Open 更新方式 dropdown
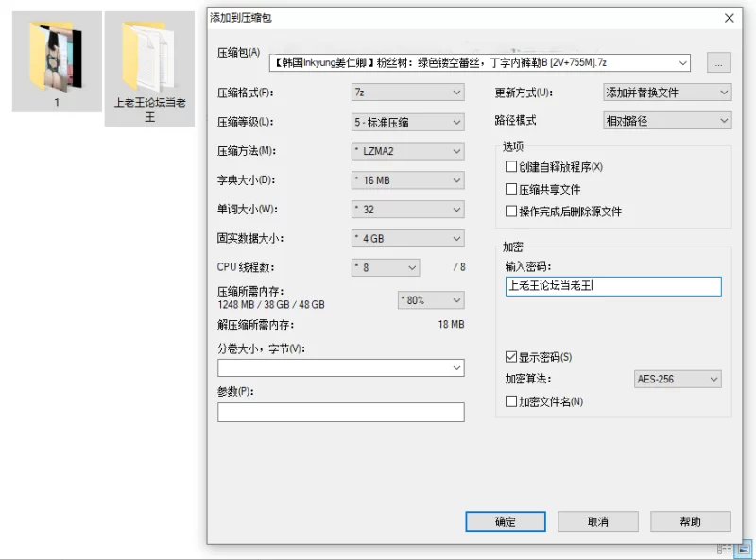Screen dimensions: 756x560 (667, 93)
